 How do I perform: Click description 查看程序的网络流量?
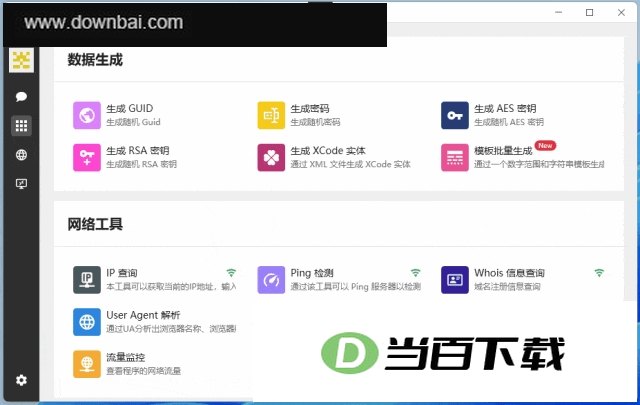tap(144, 371)
